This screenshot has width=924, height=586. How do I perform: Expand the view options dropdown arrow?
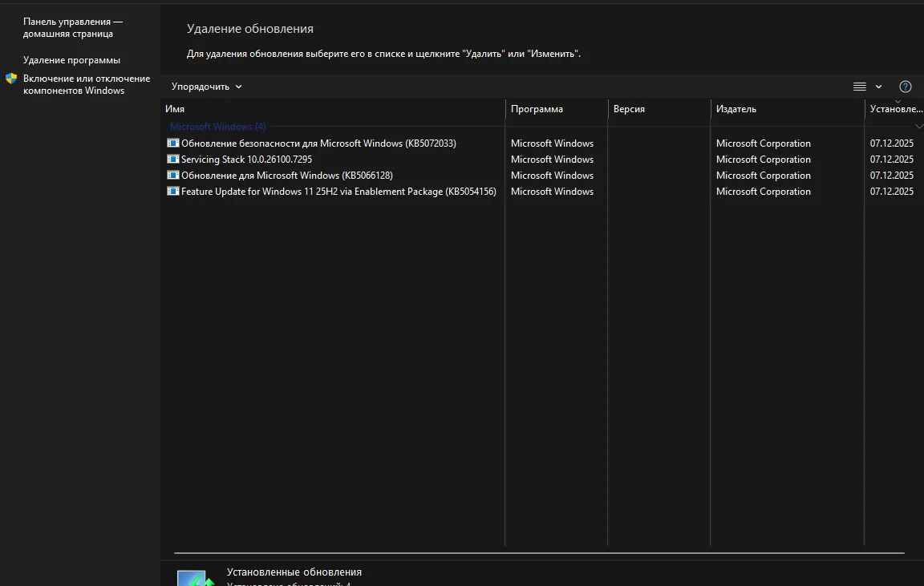[879, 87]
